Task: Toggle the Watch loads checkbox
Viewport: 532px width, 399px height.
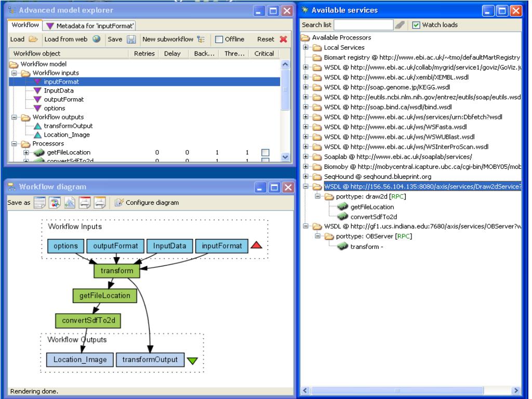Action: [416, 25]
